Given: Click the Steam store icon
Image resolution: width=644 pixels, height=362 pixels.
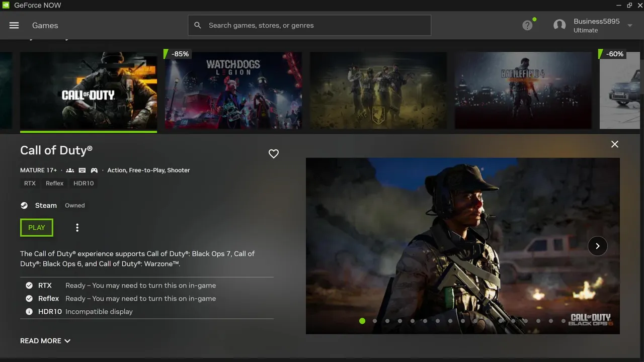Looking at the screenshot, I should pyautogui.click(x=24, y=205).
